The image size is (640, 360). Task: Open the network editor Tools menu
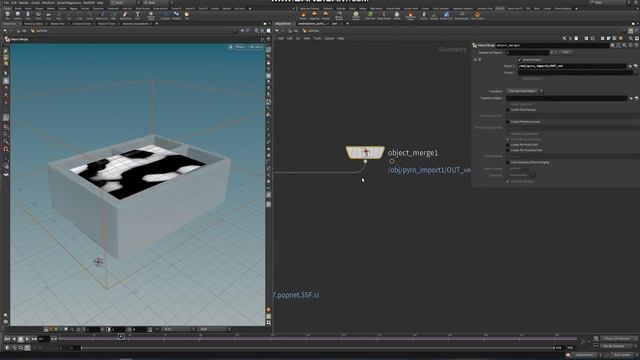point(317,38)
